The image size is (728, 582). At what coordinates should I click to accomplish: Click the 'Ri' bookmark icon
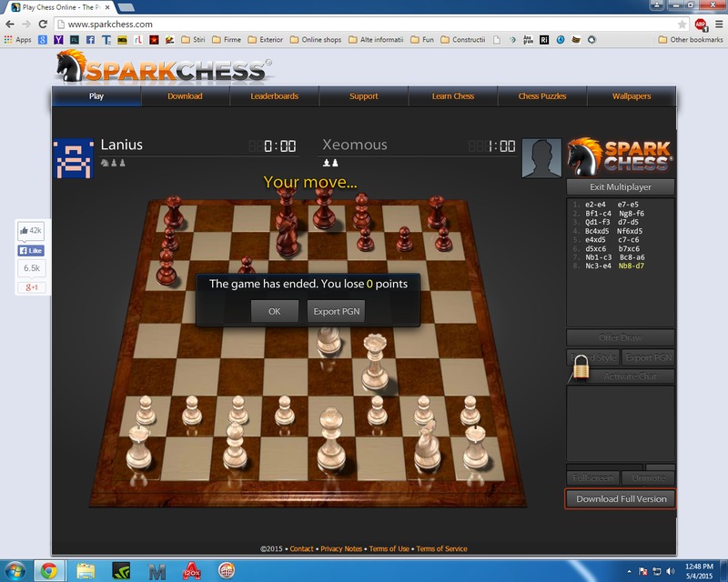(544, 40)
